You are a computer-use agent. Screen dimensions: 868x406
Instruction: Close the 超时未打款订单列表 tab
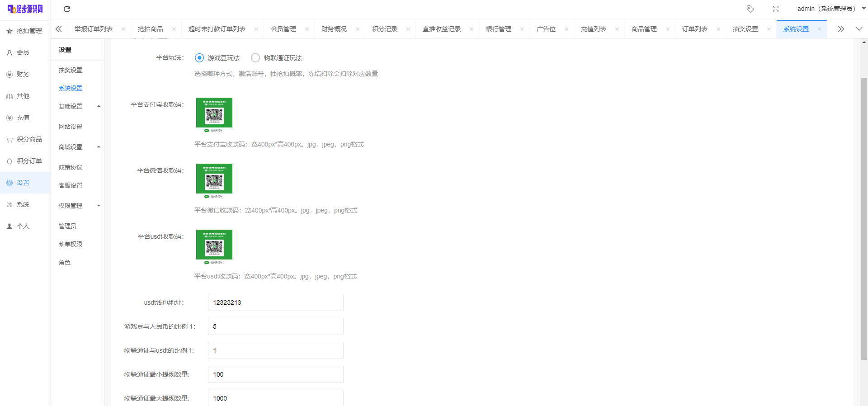click(256, 29)
